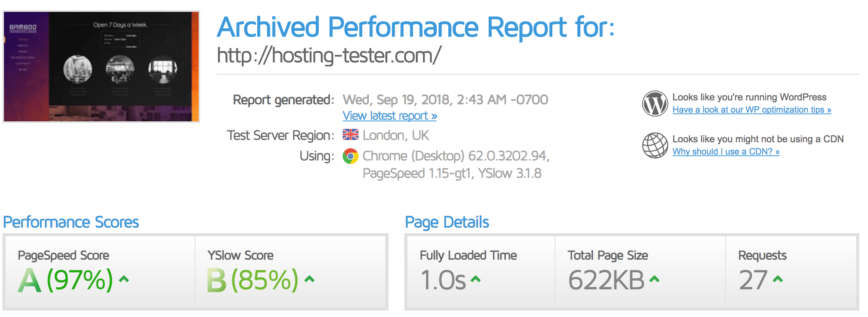Click green arrow beside YSlow Score 85%
Image resolution: width=868 pixels, height=317 pixels.
tap(309, 279)
